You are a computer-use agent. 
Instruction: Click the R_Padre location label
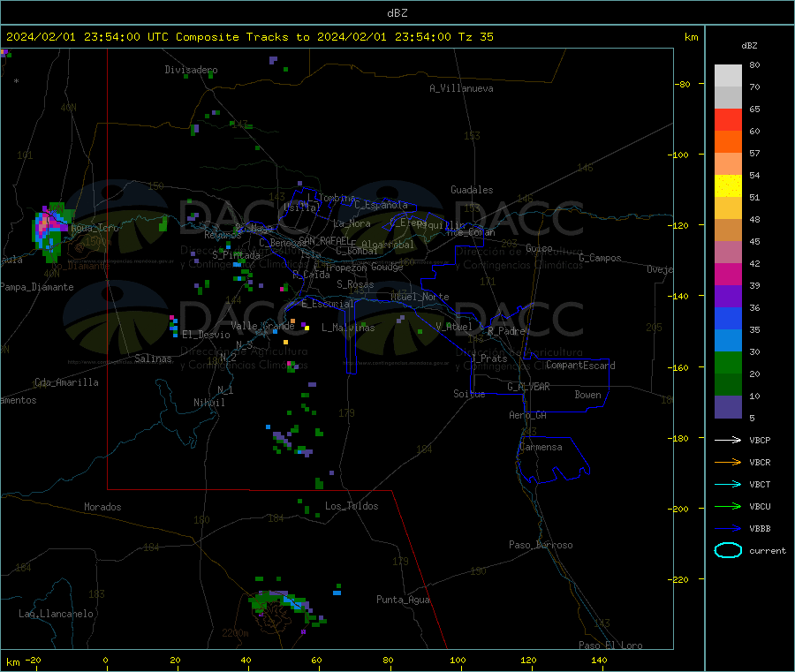(x=507, y=331)
